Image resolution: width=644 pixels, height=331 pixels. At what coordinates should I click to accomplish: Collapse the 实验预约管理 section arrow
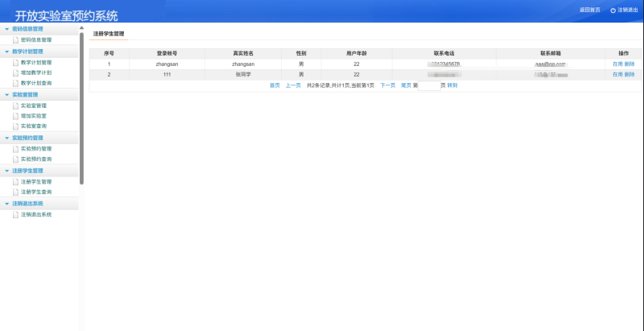coord(6,138)
